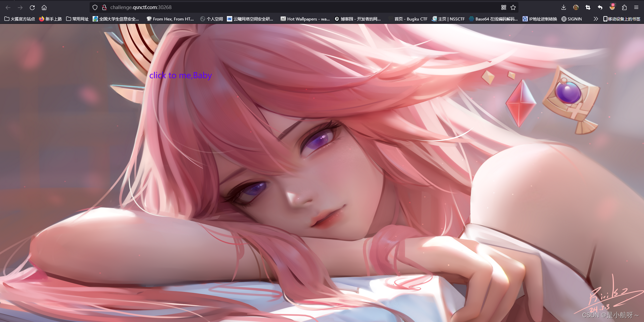644x322 pixels.
Task: Reload the current page
Action: point(32,7)
